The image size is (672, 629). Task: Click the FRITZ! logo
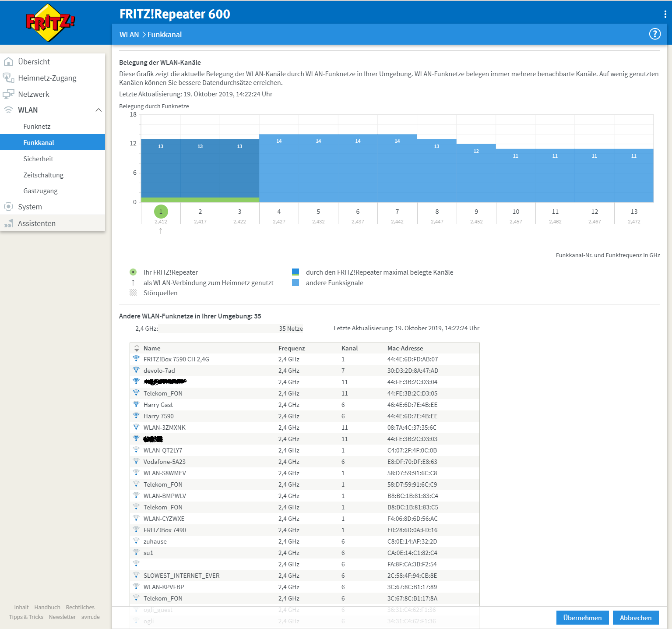tap(50, 22)
